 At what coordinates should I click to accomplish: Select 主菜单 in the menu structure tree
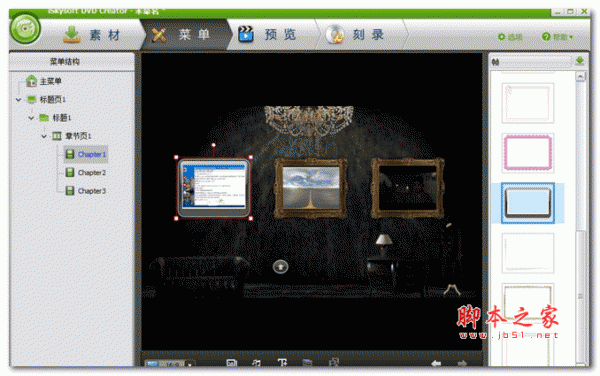point(44,81)
